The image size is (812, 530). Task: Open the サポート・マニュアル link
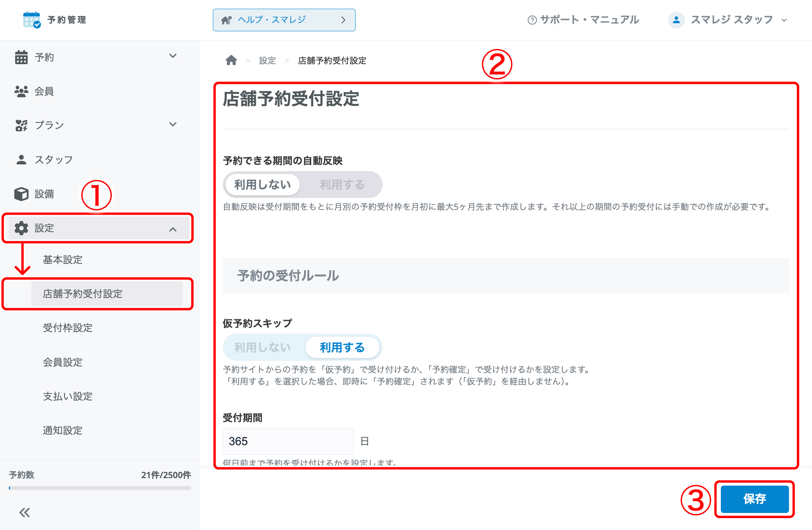click(x=583, y=20)
